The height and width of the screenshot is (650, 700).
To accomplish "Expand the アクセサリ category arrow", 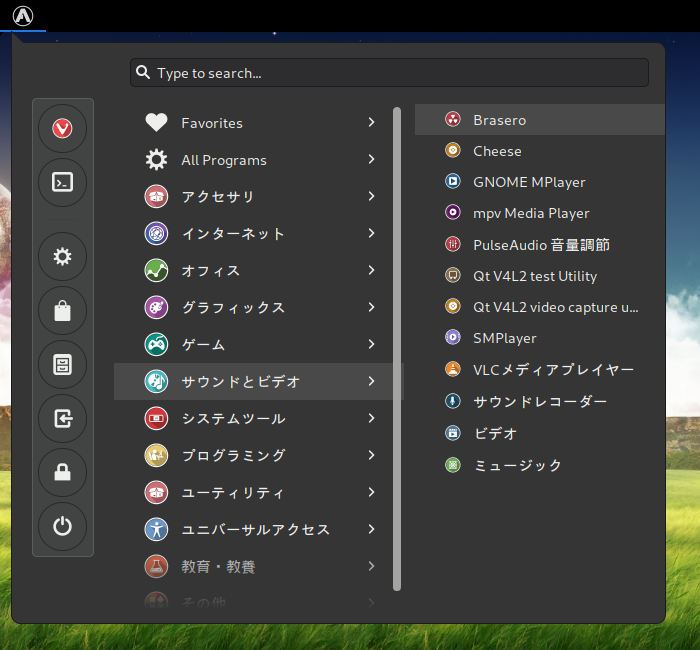I will coord(371,196).
